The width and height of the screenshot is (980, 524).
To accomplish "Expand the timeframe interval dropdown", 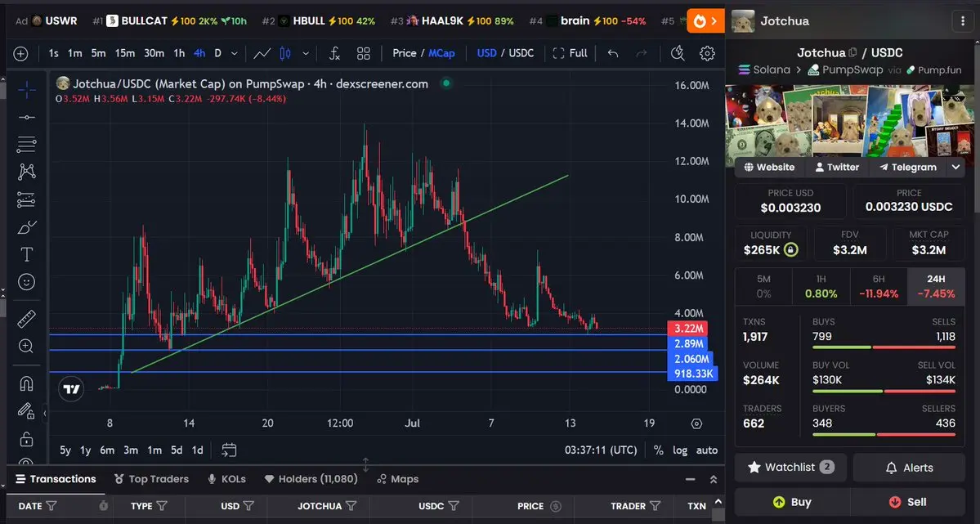I will 235,53.
